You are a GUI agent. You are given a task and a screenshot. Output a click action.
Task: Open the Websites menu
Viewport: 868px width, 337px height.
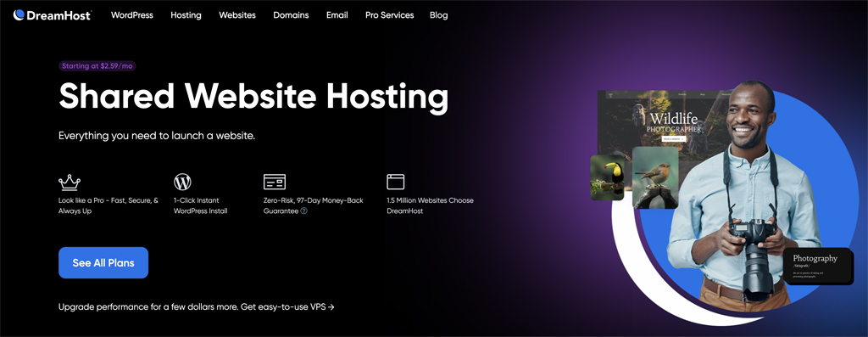[x=237, y=15]
